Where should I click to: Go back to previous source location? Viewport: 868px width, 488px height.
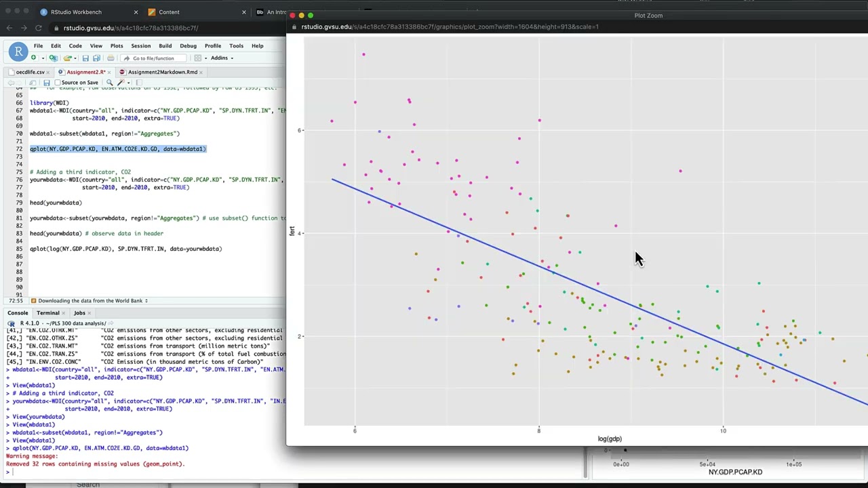[x=11, y=83]
